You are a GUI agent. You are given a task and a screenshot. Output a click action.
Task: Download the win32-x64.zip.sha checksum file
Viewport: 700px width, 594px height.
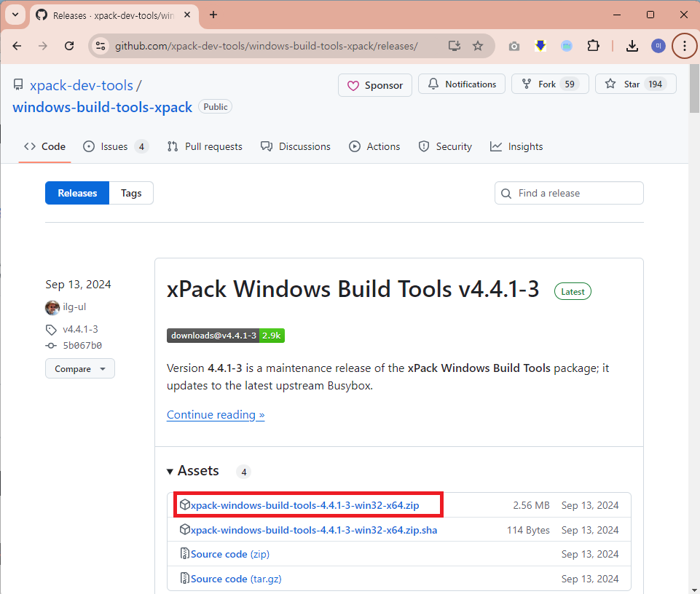click(x=314, y=530)
